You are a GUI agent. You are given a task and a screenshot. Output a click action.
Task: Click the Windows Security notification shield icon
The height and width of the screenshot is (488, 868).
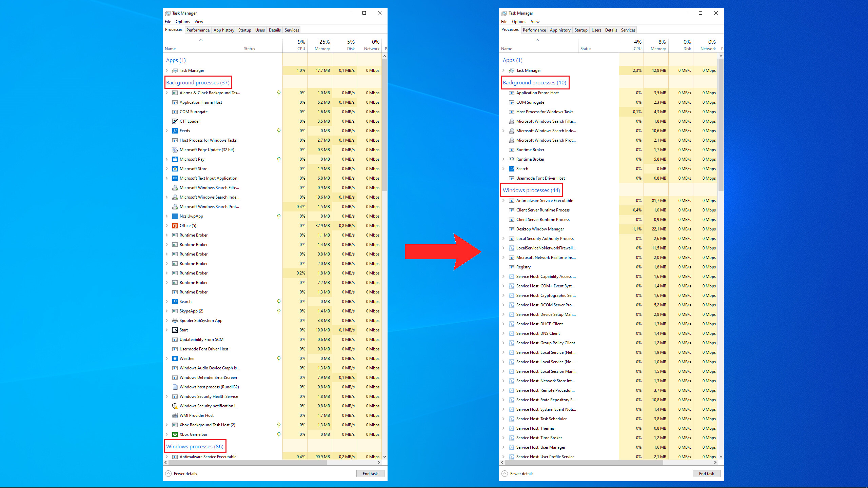pos(175,406)
